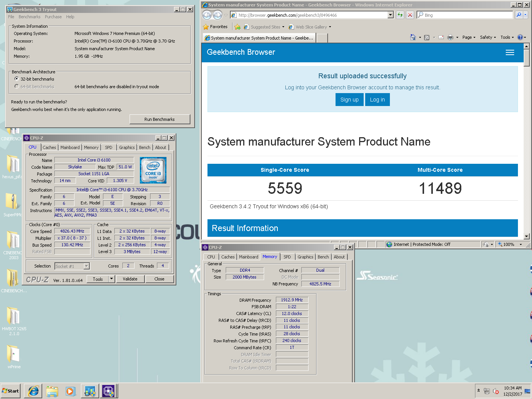532x399 pixels.
Task: Select 64-bit benchmarks radio button
Action: click(x=17, y=86)
